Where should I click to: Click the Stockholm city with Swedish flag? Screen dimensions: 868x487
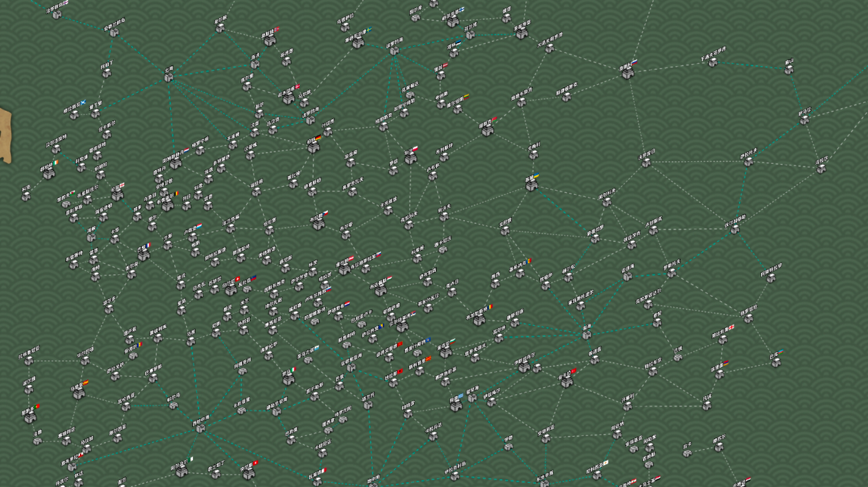point(358,42)
